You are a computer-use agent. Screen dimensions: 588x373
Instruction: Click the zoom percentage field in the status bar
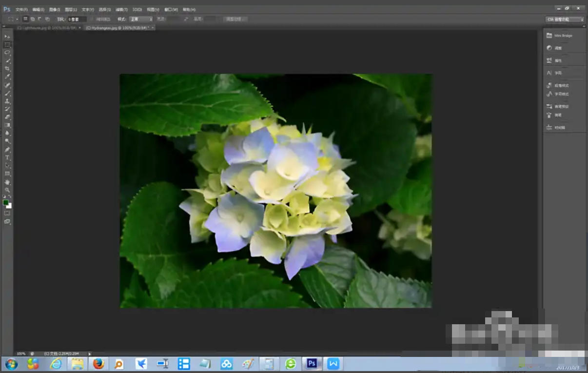click(x=20, y=353)
